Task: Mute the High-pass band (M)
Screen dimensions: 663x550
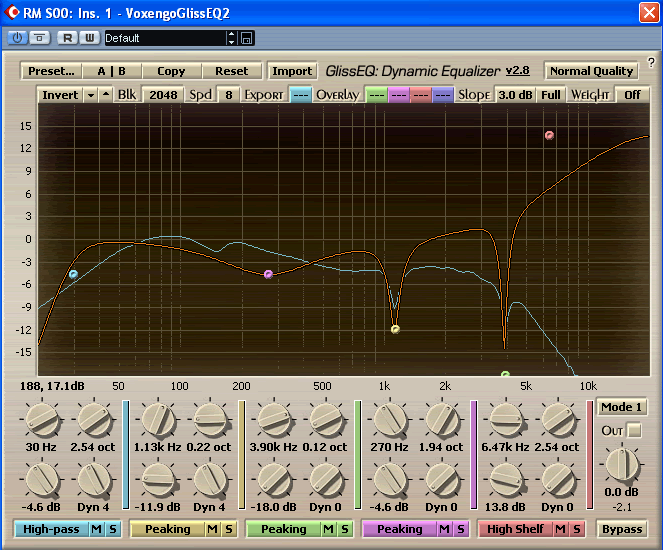Action: (x=96, y=529)
